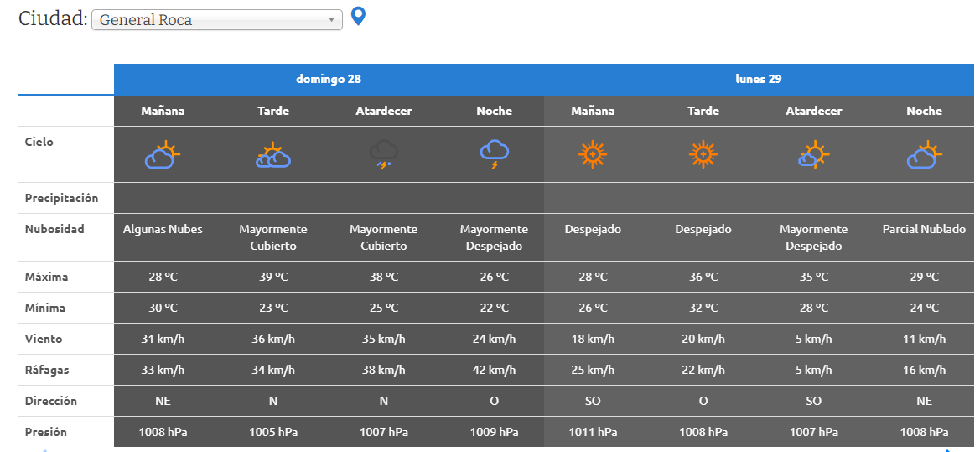Click the blue location pin icon
This screenshot has height=452, width=980.
[x=358, y=16]
